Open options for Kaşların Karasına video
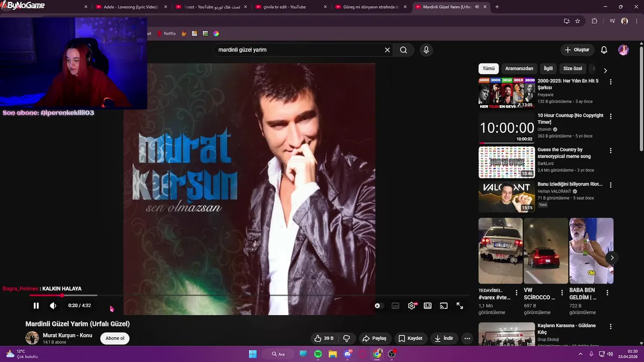 (x=611, y=326)
